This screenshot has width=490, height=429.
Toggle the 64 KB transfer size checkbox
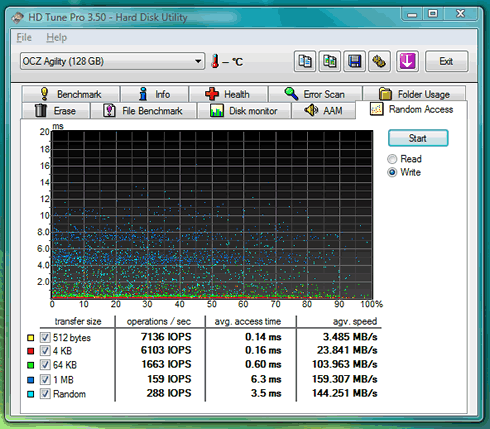pos(45,365)
